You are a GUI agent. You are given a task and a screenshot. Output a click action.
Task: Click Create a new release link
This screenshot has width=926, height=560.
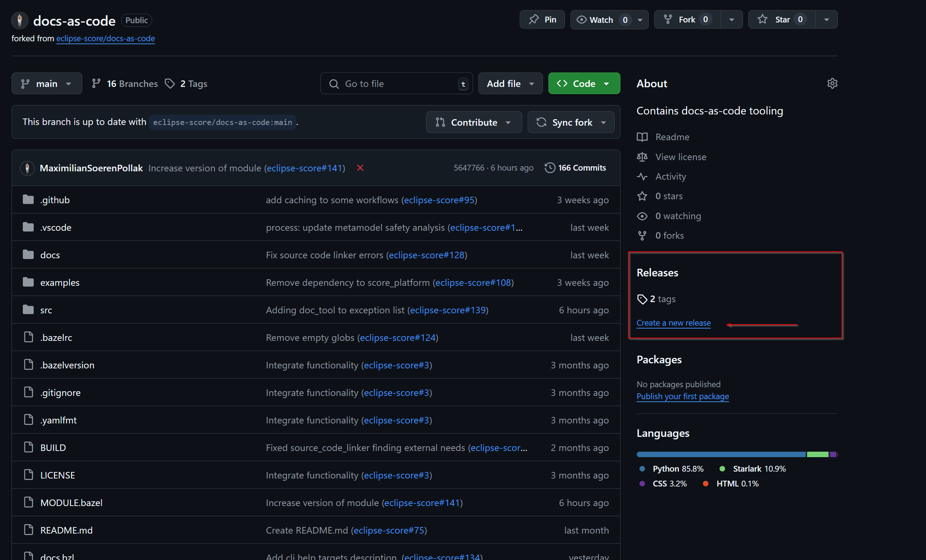point(673,323)
